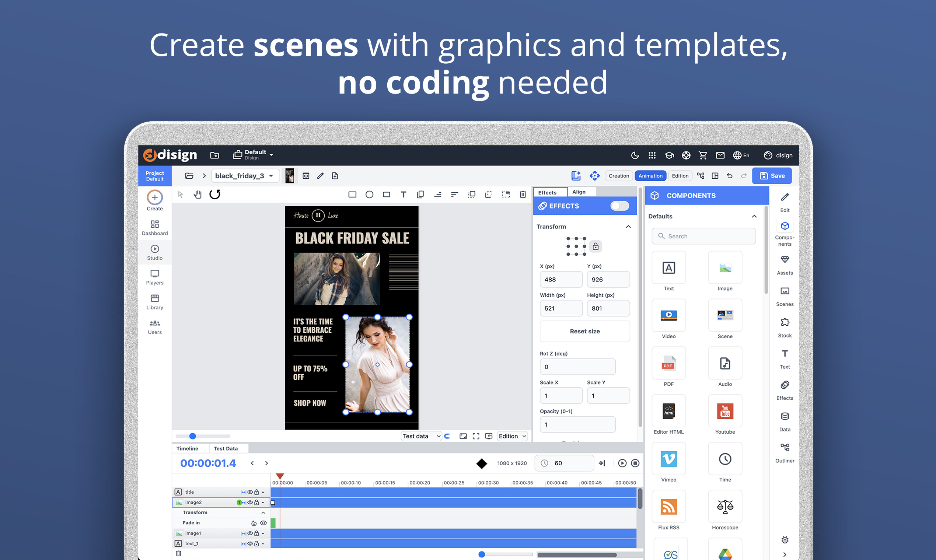
Task: Open the Test data dropdown
Action: click(x=421, y=436)
